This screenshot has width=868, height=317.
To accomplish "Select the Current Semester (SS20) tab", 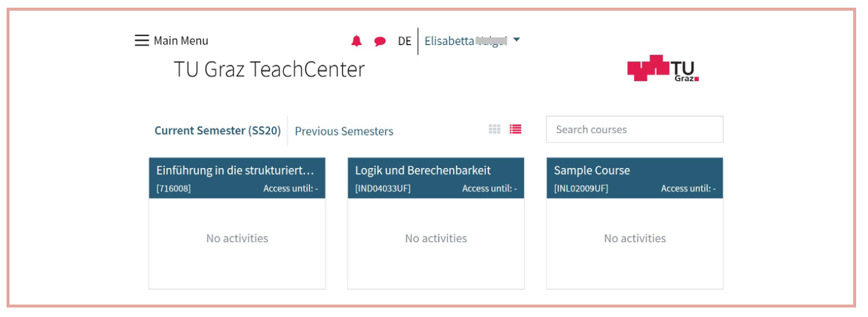I will [218, 131].
